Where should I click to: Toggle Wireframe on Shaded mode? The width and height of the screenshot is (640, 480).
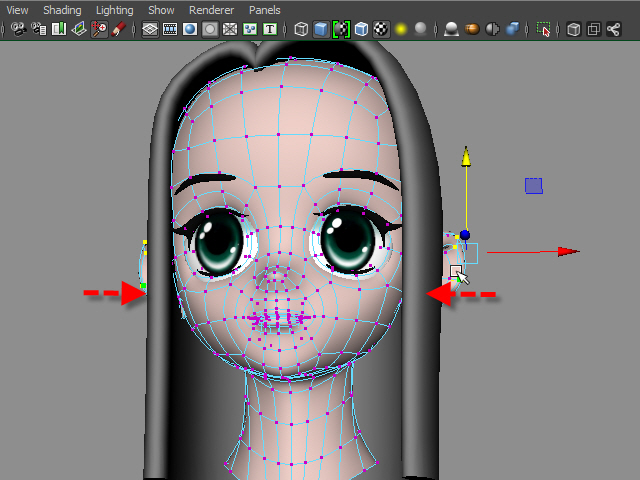pos(341,30)
